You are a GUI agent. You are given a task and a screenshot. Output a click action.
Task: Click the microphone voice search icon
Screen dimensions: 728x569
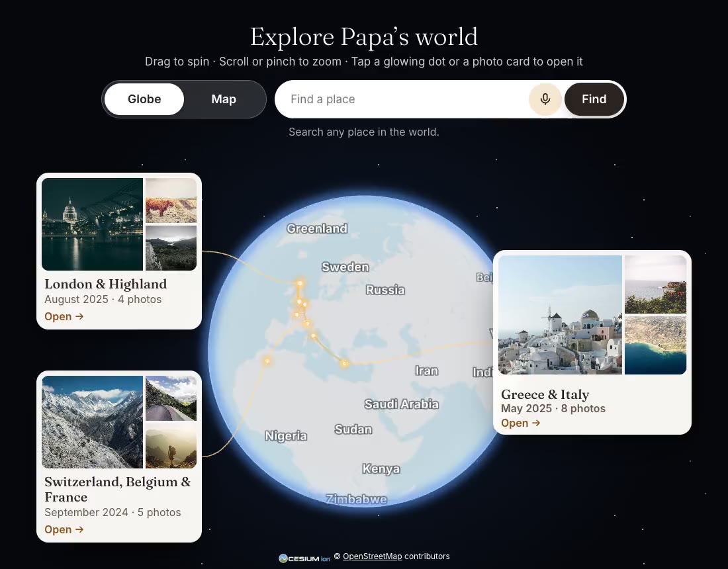(545, 99)
